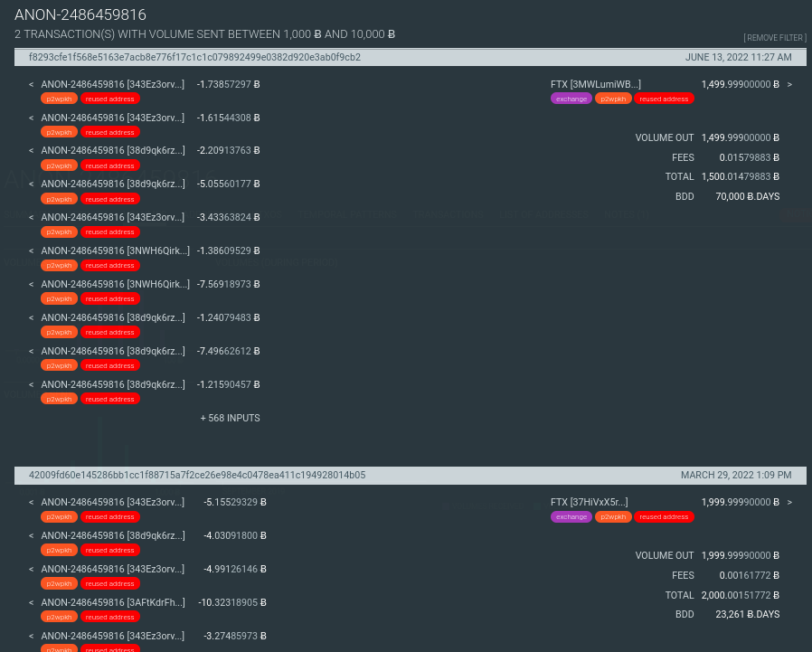Click right arrow next to 1,999.99990000 output
Viewport: 812px width, 652px height.
click(x=789, y=502)
